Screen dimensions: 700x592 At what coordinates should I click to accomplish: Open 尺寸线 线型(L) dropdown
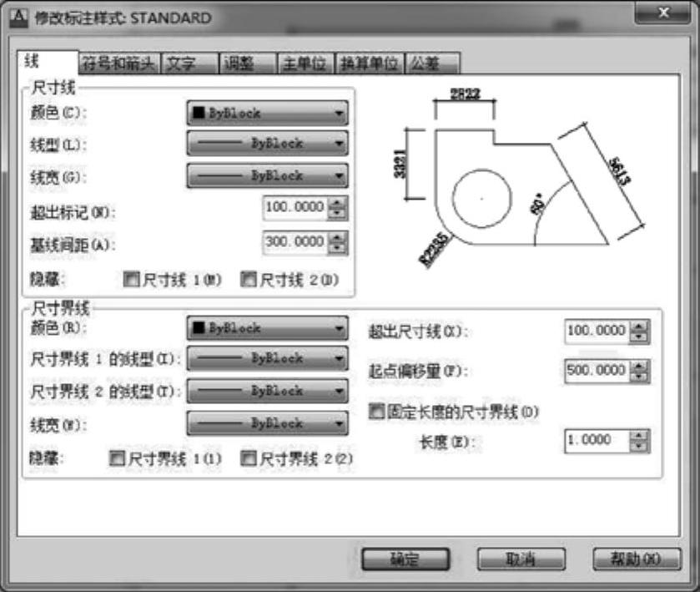pyautogui.click(x=268, y=143)
